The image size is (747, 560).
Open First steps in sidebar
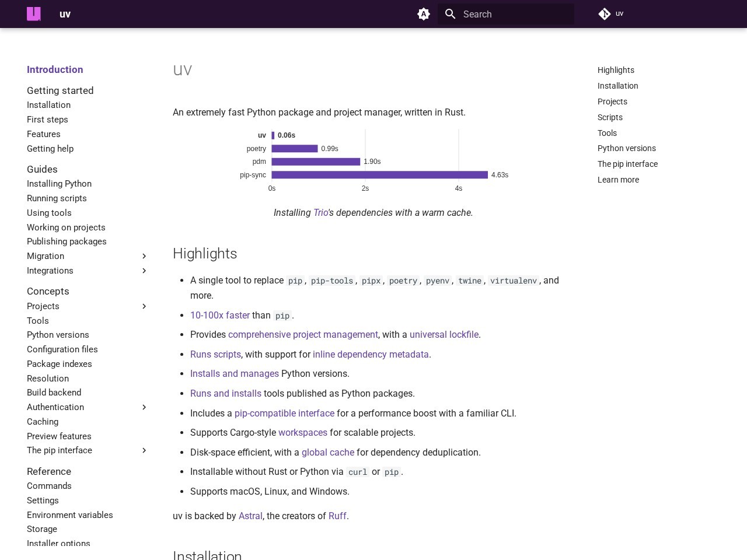coord(47,120)
